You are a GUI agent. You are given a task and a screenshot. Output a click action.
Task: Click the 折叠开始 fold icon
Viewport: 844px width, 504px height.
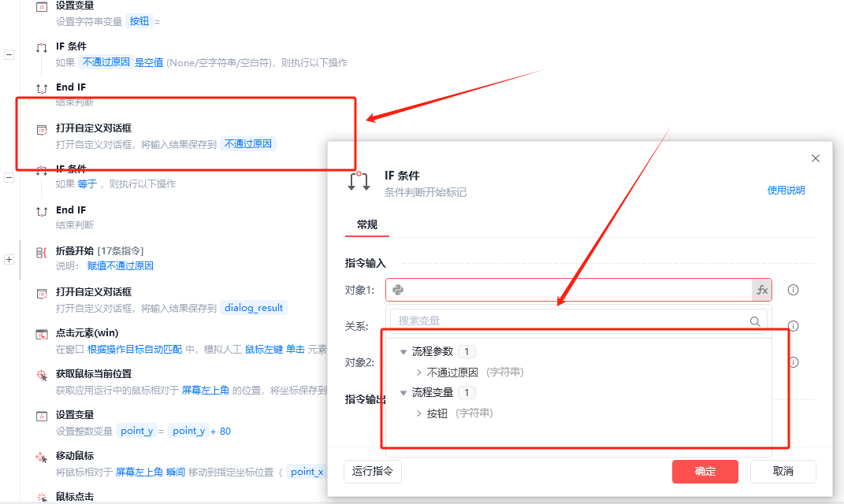coord(42,252)
